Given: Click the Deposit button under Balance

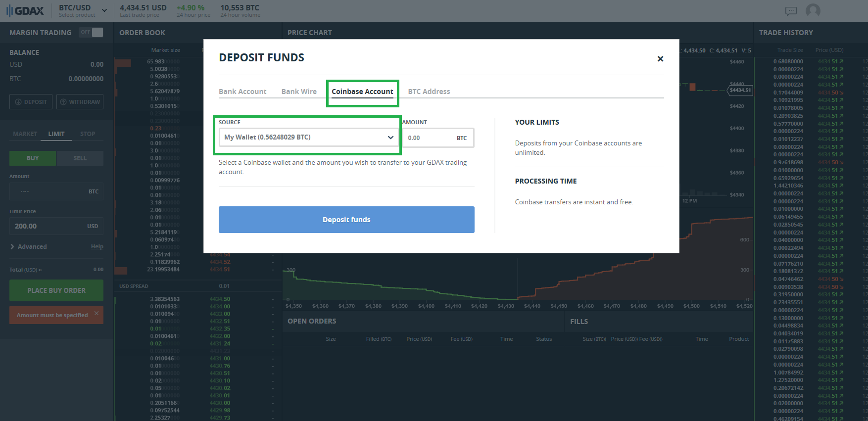Looking at the screenshot, I should coord(31,102).
